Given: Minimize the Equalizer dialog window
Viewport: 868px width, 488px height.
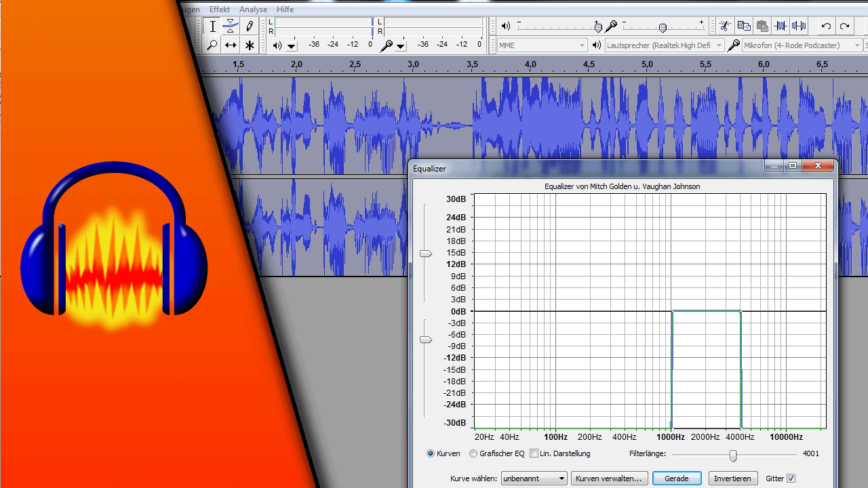Looking at the screenshot, I should pyautogui.click(x=774, y=166).
